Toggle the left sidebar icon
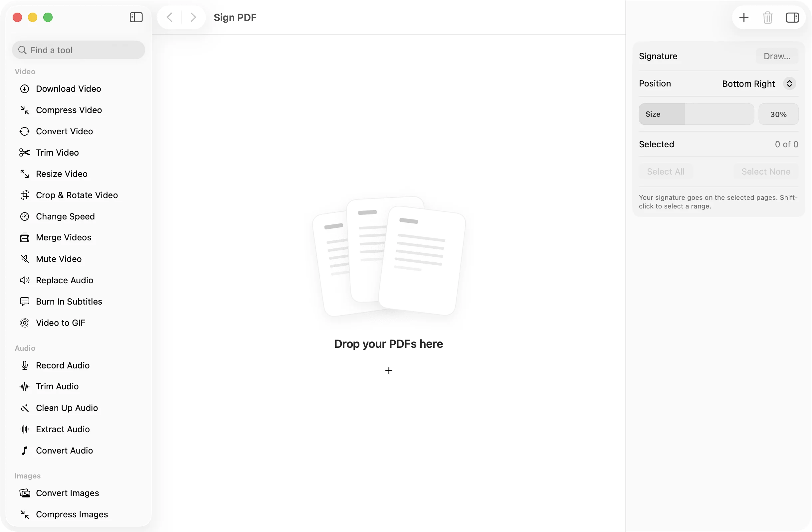The width and height of the screenshot is (812, 532). (136, 17)
